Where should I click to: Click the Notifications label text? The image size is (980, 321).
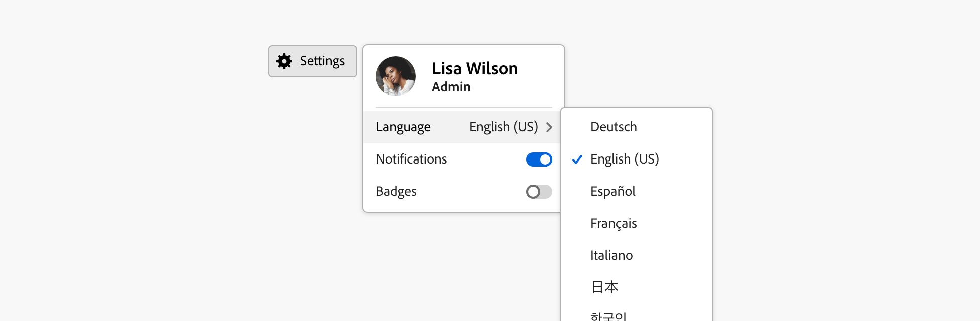[x=411, y=159]
